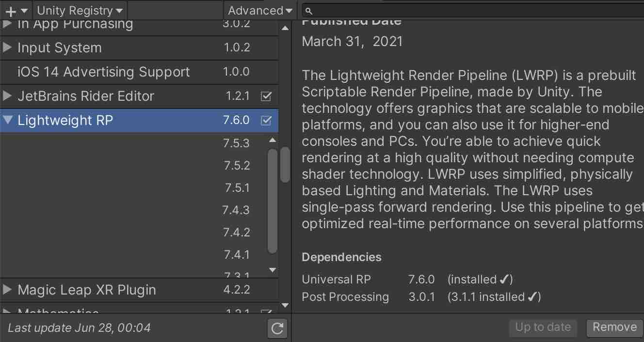Click the Universal RP dependency name

pyautogui.click(x=336, y=280)
